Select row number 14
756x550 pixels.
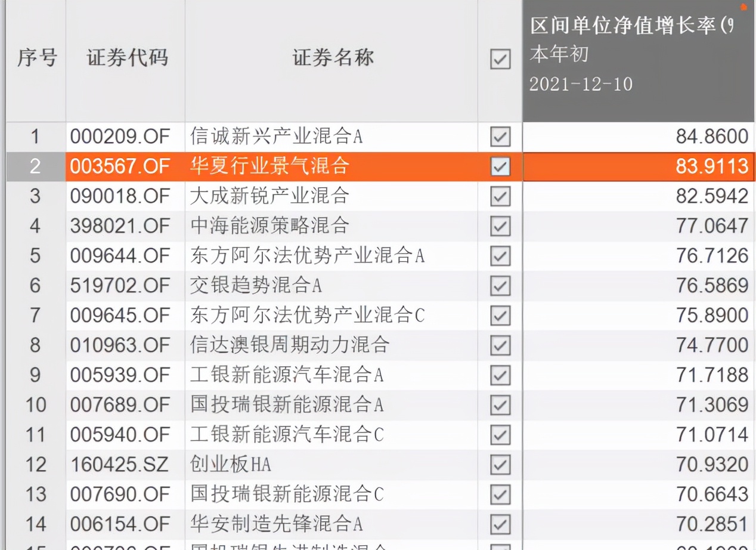click(35, 524)
